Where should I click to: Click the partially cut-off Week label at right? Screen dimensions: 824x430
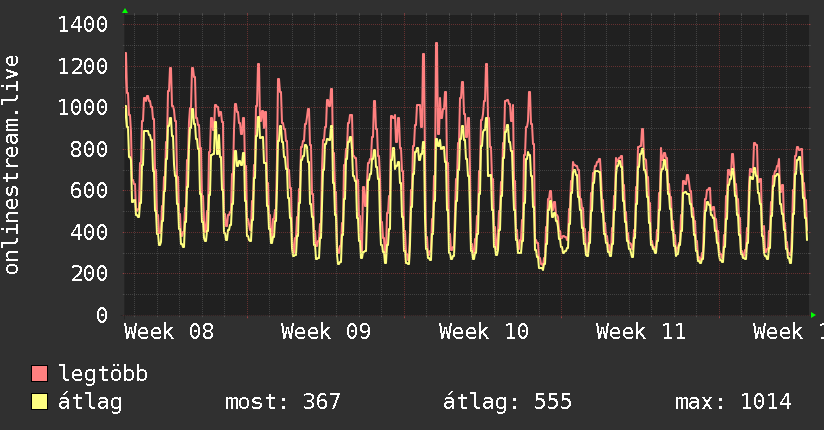[788, 332]
